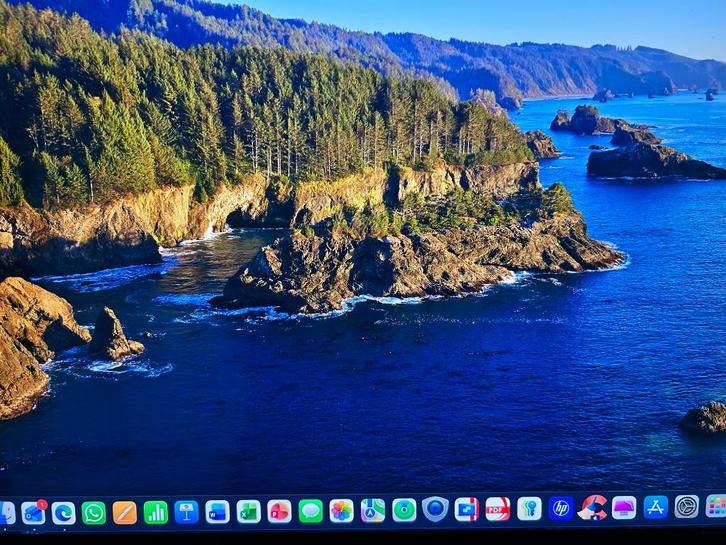Open Microsoft Word

pyautogui.click(x=217, y=512)
